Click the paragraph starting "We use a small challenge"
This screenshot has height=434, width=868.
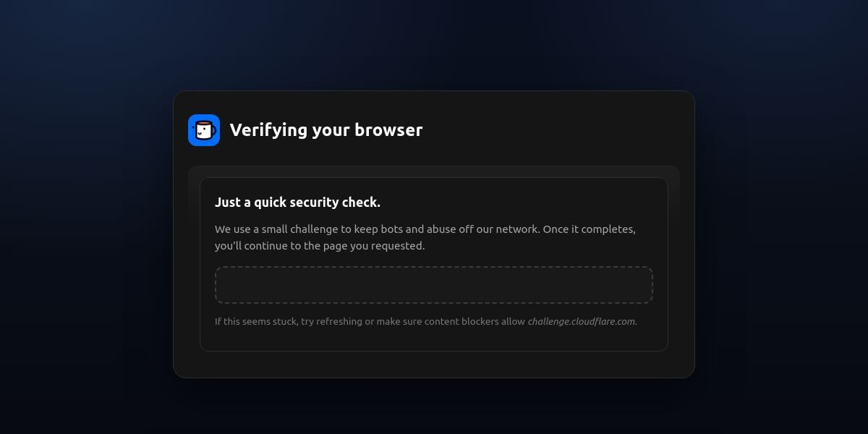pos(425,237)
